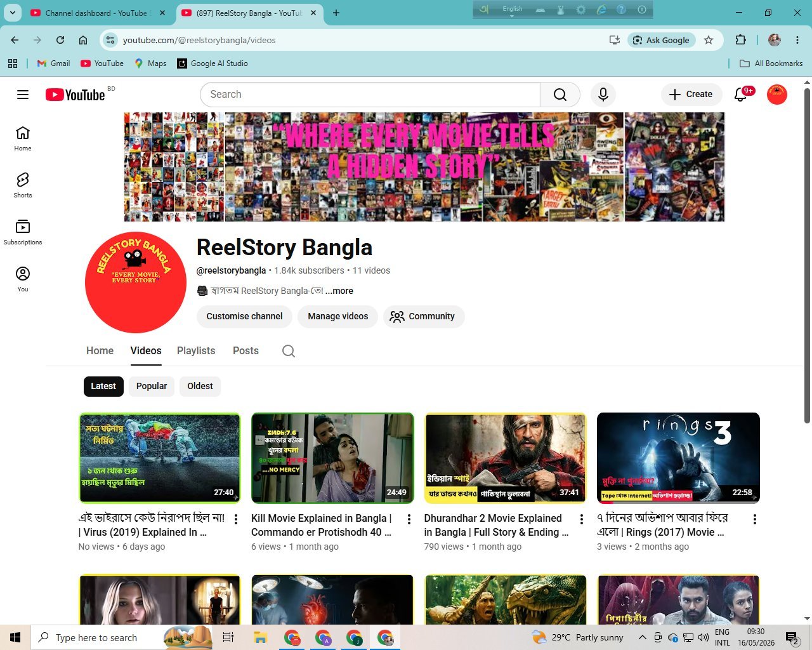Search within channel using magnifier icon
Screen dimensions: 812x650
click(289, 351)
